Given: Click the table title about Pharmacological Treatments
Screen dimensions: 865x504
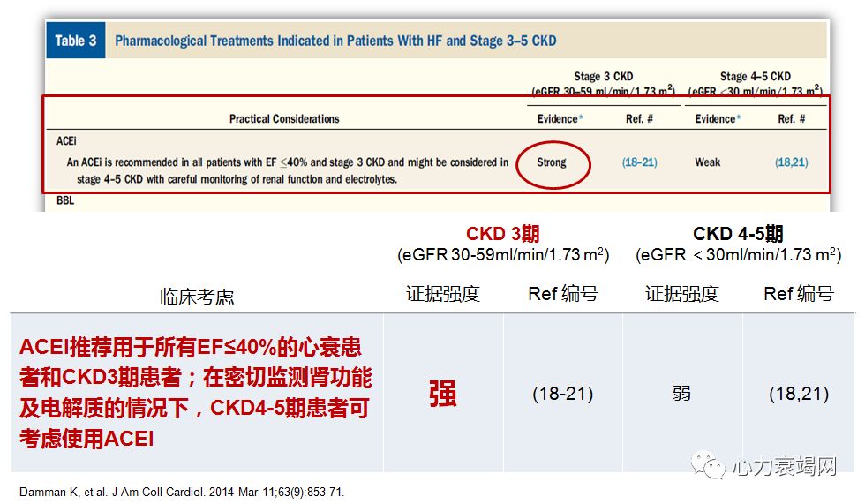Looking at the screenshot, I should [x=335, y=41].
